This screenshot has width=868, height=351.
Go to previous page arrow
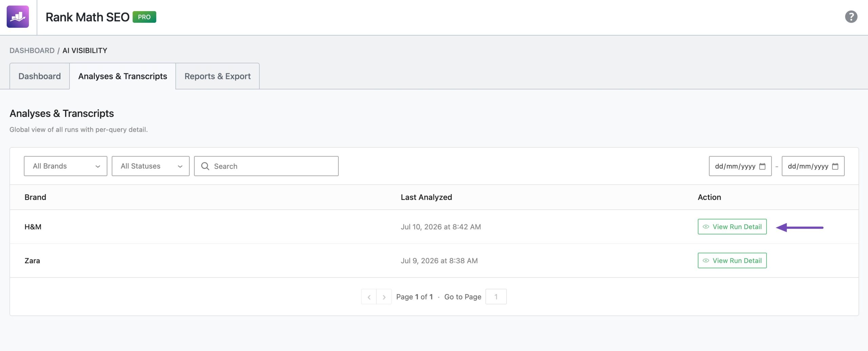coord(369,297)
